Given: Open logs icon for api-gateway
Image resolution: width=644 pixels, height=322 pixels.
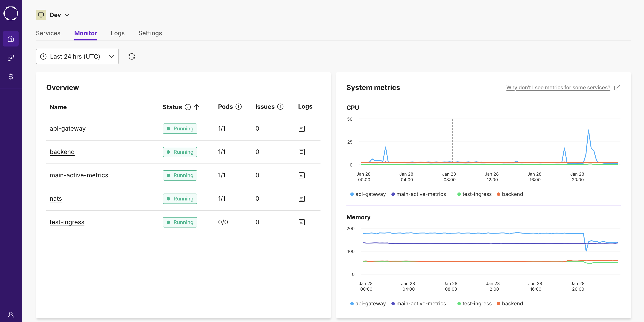Looking at the screenshot, I should (301, 129).
